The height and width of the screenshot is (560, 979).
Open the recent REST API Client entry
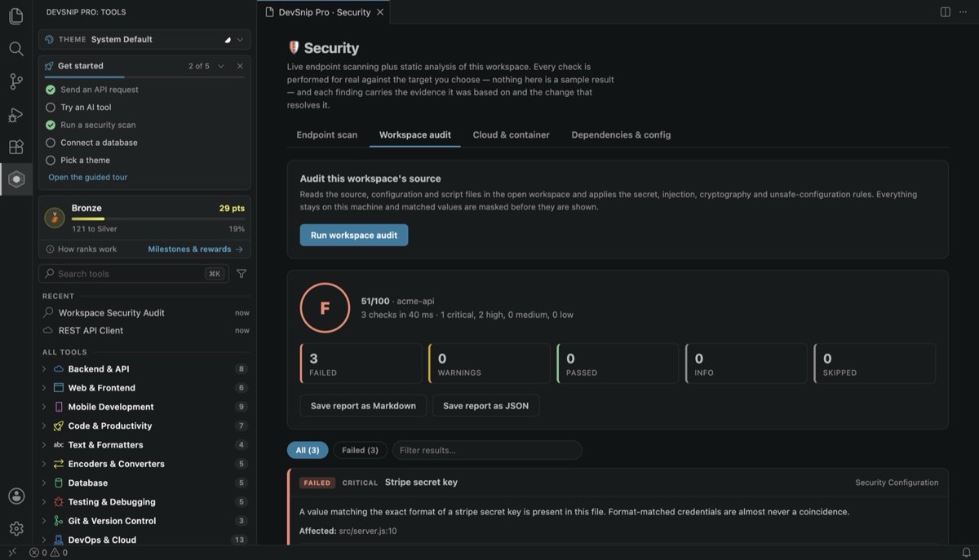(x=145, y=330)
